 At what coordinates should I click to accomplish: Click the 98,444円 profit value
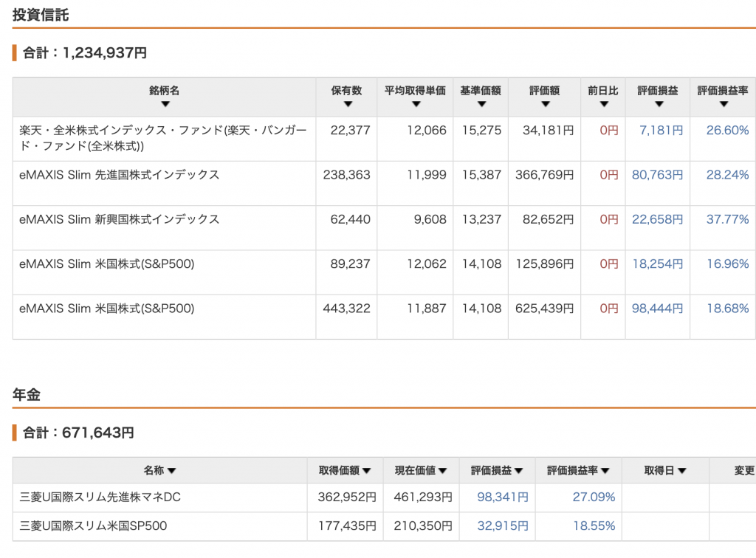(658, 309)
